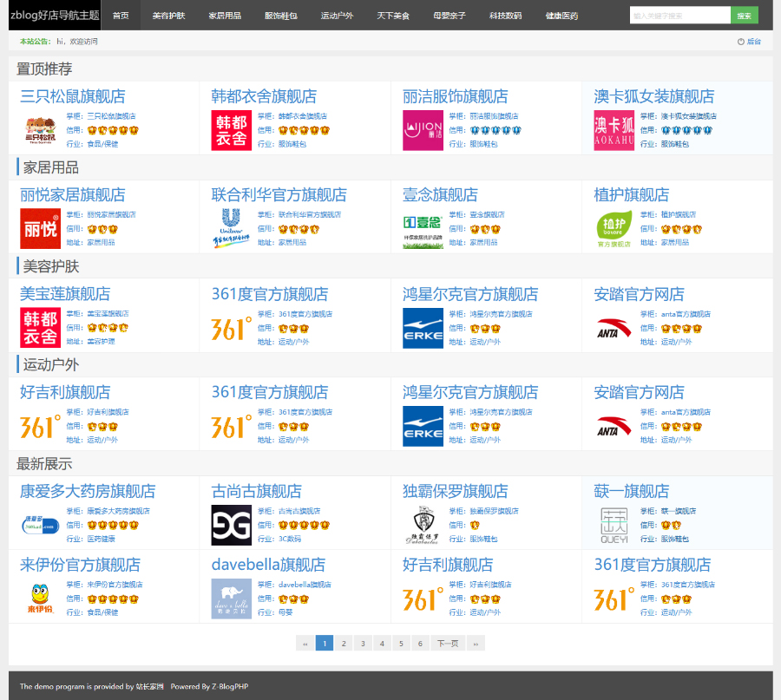Open the 独霸保罗旗舰店 title link
781x700 pixels.
point(456,492)
